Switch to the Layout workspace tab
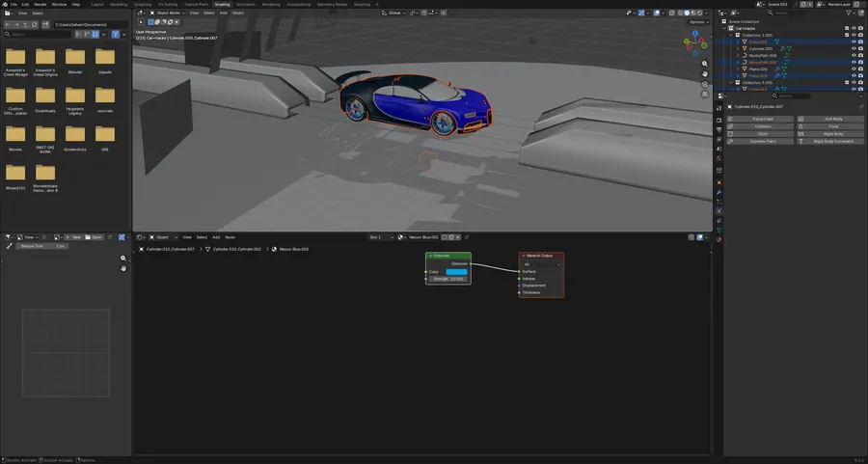This screenshot has height=464, width=868. pos(97,5)
